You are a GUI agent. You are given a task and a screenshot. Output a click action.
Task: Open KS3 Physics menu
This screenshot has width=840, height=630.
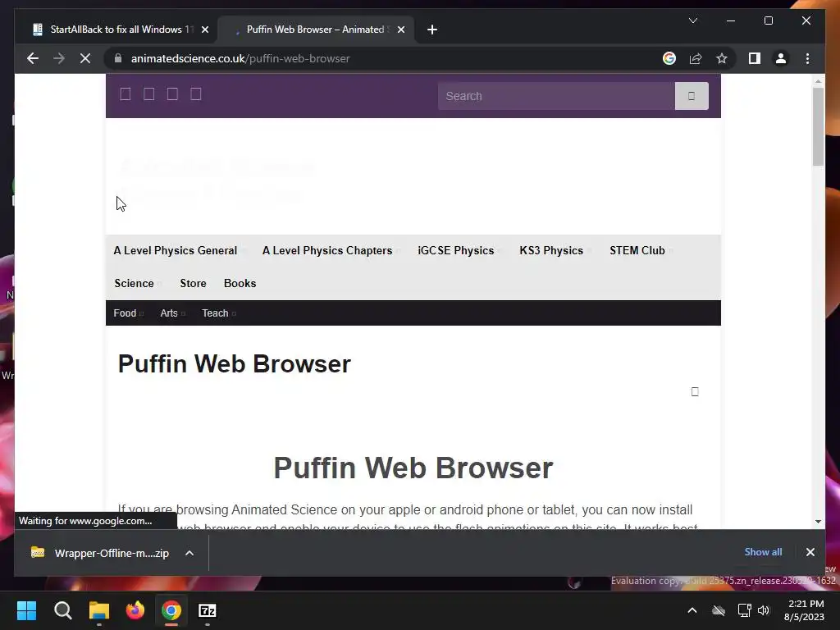click(x=551, y=251)
